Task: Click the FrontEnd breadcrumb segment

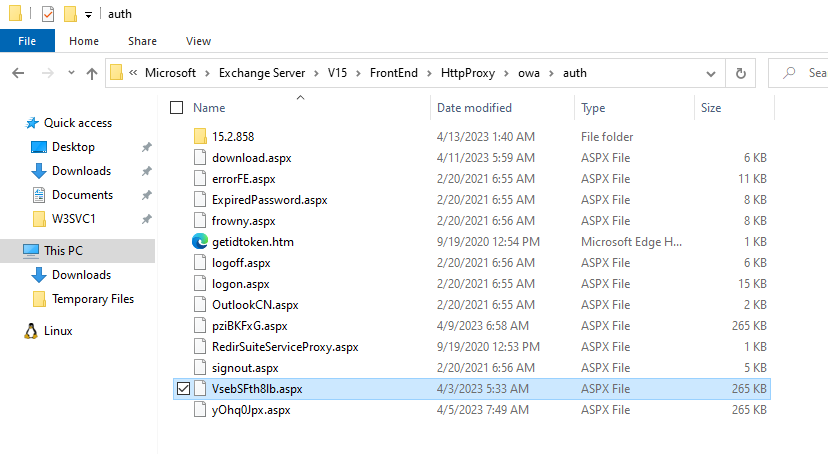Action: pos(393,73)
